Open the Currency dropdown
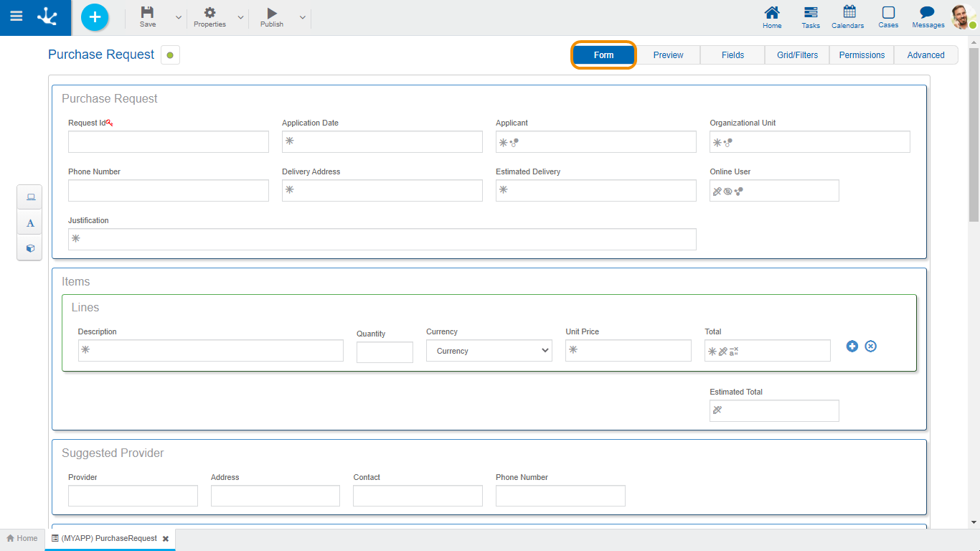The height and width of the screenshot is (551, 980). pyautogui.click(x=489, y=351)
